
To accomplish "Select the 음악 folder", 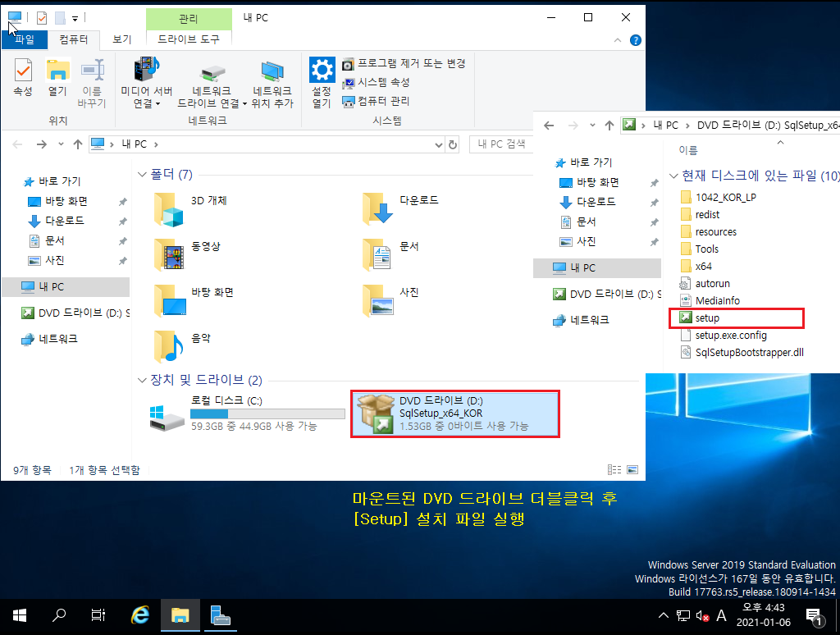I will [182, 347].
